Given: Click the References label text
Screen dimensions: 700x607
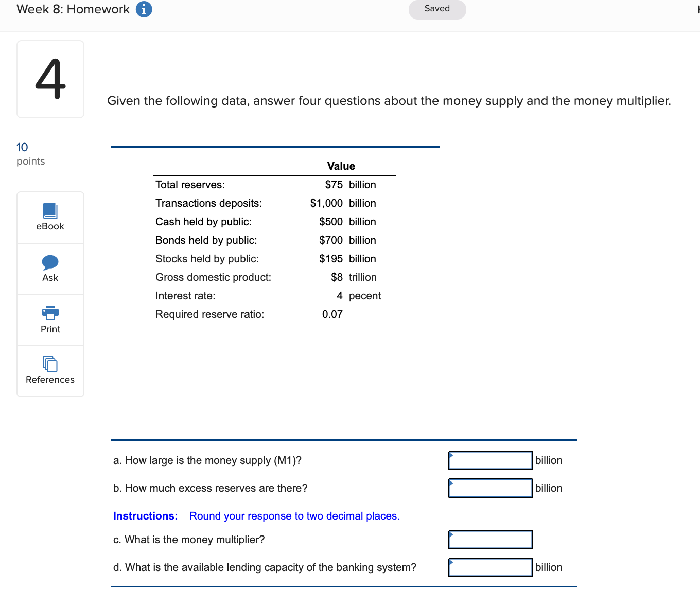Looking at the screenshot, I should (x=50, y=380).
